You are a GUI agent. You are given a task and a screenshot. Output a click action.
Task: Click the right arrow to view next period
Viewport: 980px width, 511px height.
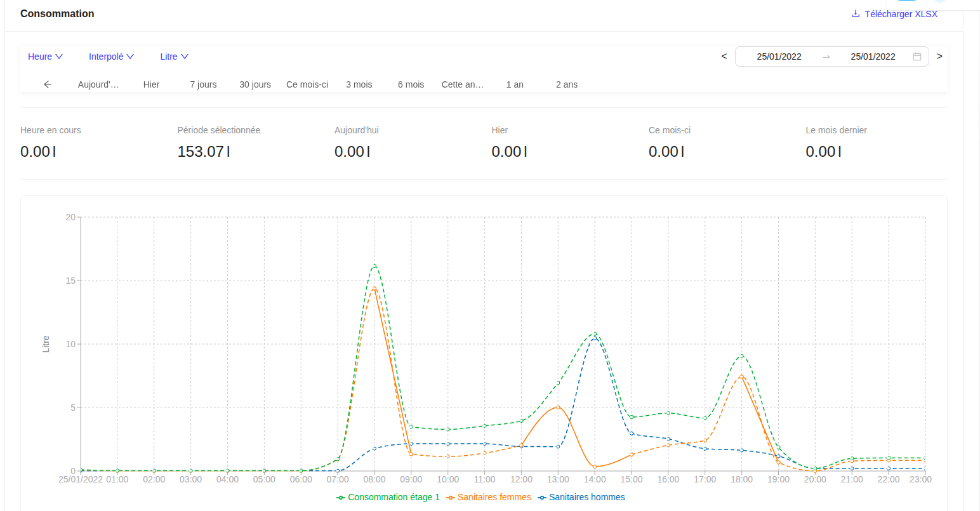[939, 56]
